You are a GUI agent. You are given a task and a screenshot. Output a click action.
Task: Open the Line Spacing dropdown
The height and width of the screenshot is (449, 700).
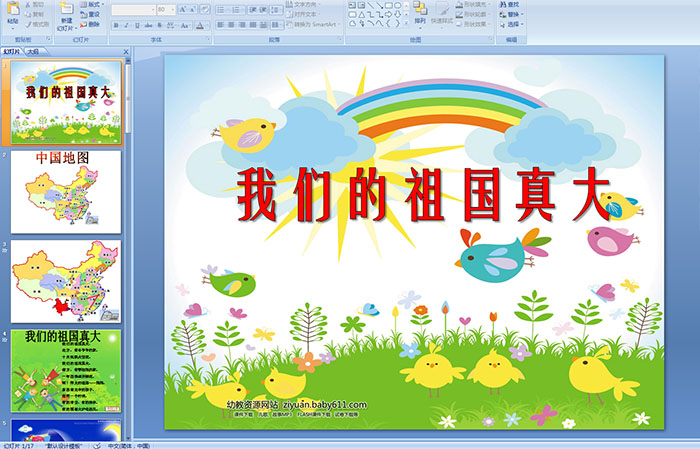(x=277, y=9)
